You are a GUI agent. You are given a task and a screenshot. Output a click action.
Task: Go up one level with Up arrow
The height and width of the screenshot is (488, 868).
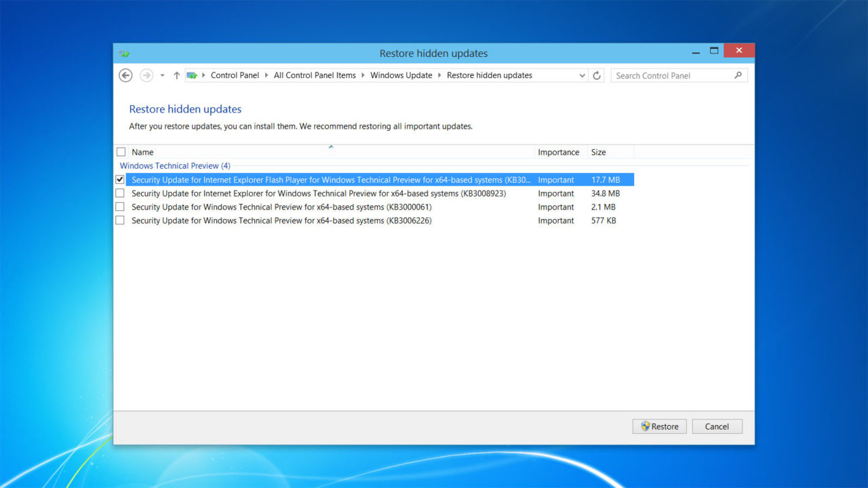pyautogui.click(x=177, y=75)
